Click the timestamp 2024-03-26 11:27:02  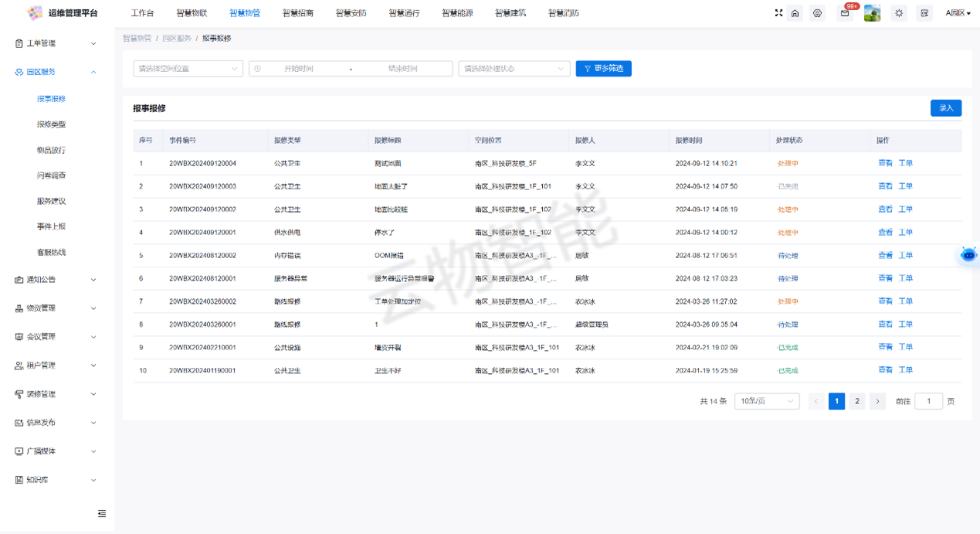(706, 301)
